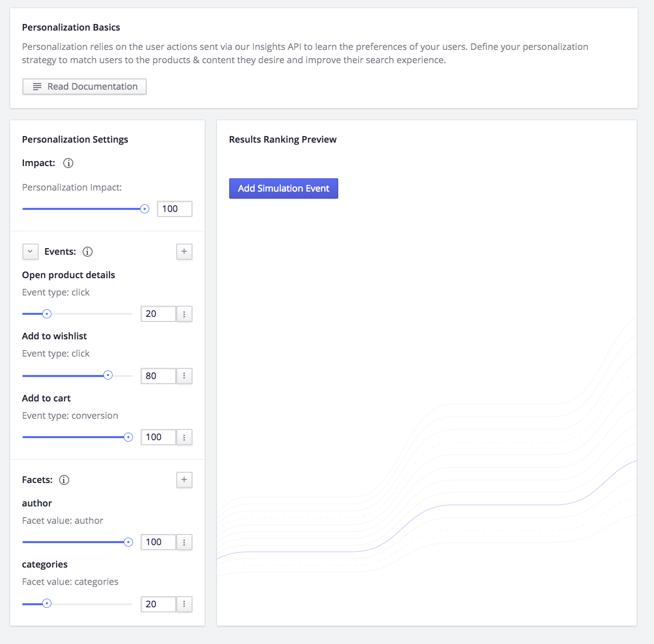Click the Results Ranking Preview heading
The image size is (654, 644).
[x=283, y=140]
